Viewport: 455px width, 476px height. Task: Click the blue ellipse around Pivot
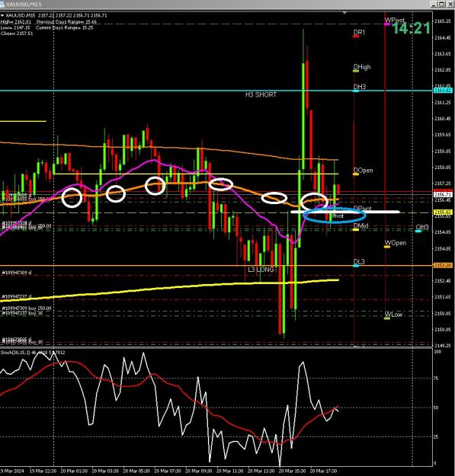(335, 216)
